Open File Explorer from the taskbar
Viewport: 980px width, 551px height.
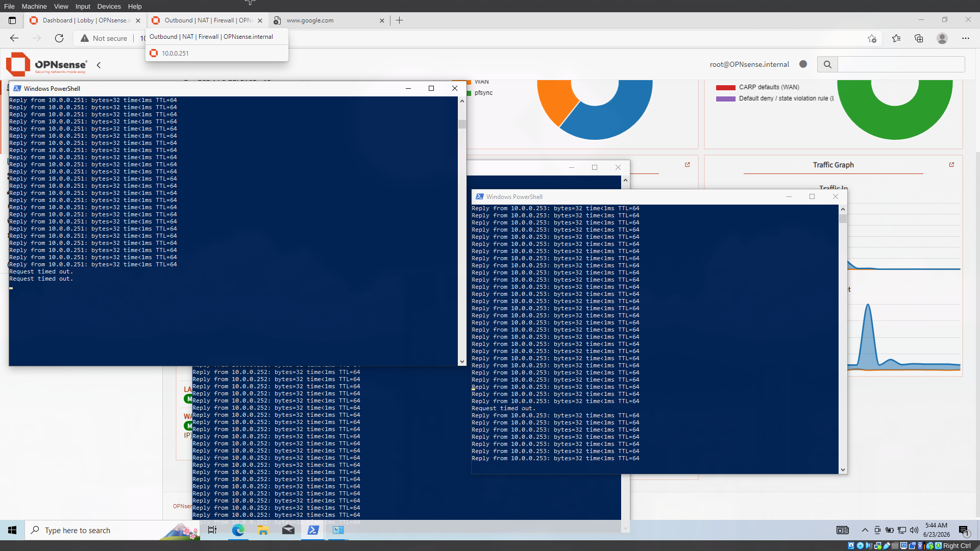tap(263, 531)
